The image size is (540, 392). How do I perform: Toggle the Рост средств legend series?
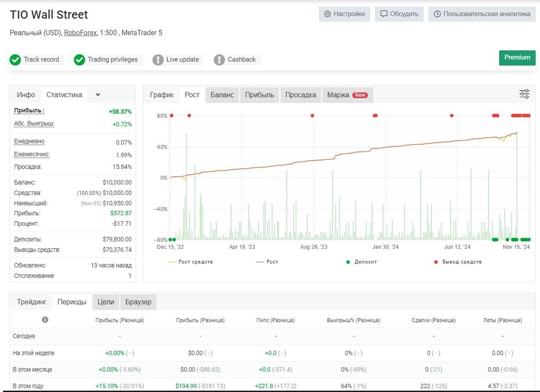point(190,262)
